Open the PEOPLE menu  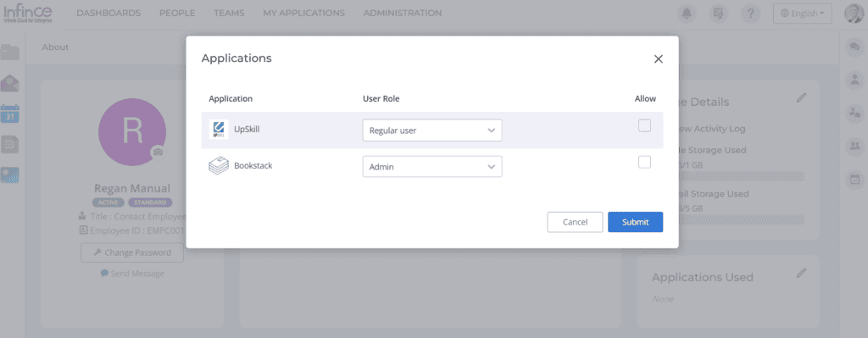pyautogui.click(x=177, y=13)
